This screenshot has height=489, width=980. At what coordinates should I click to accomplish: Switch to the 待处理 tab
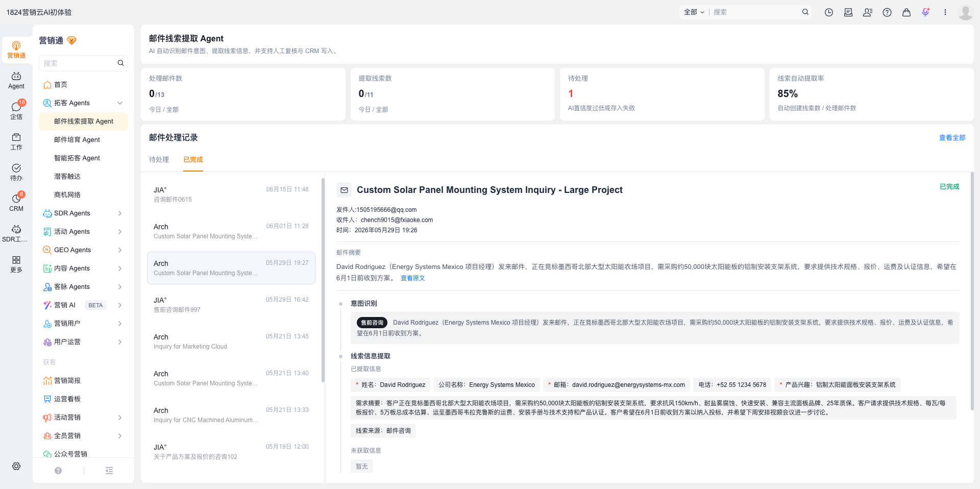tap(159, 160)
